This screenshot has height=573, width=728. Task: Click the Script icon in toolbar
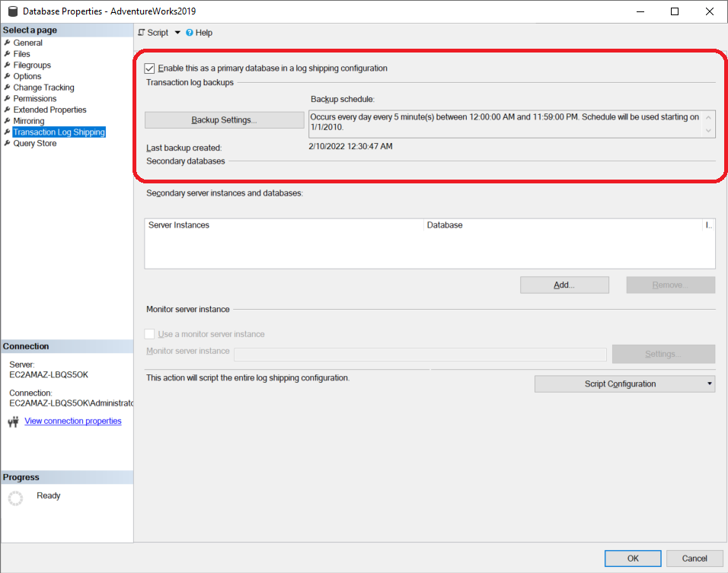point(142,33)
